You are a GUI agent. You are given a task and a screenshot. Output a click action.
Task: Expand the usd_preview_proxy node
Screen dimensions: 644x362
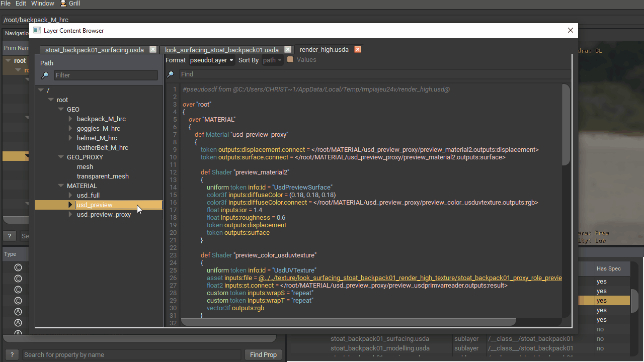70,215
